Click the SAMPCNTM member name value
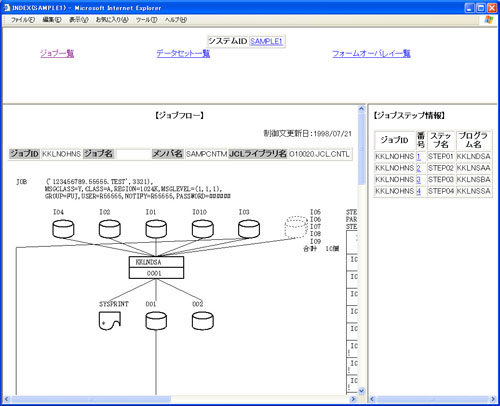This screenshot has height=406, width=500. click(206, 154)
